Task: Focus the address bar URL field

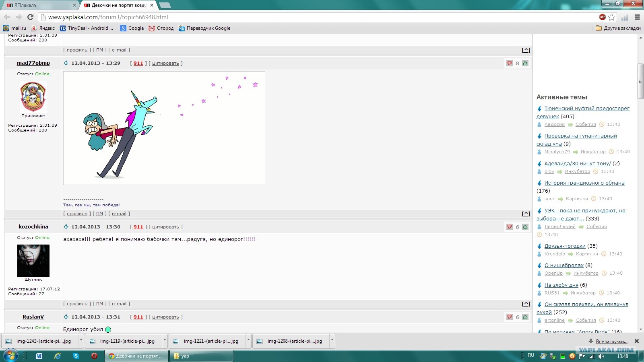Action: pyautogui.click(x=318, y=17)
